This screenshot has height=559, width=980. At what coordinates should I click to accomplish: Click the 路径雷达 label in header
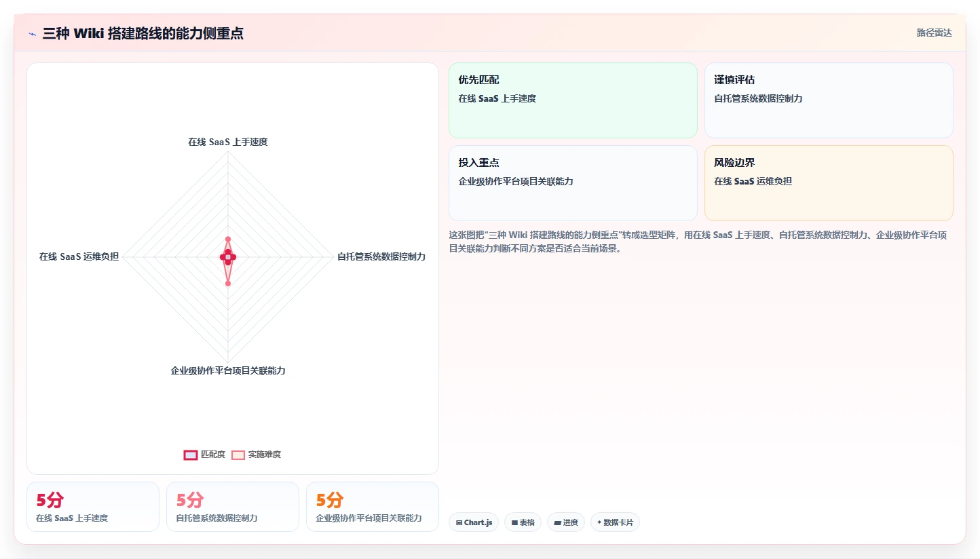(934, 33)
